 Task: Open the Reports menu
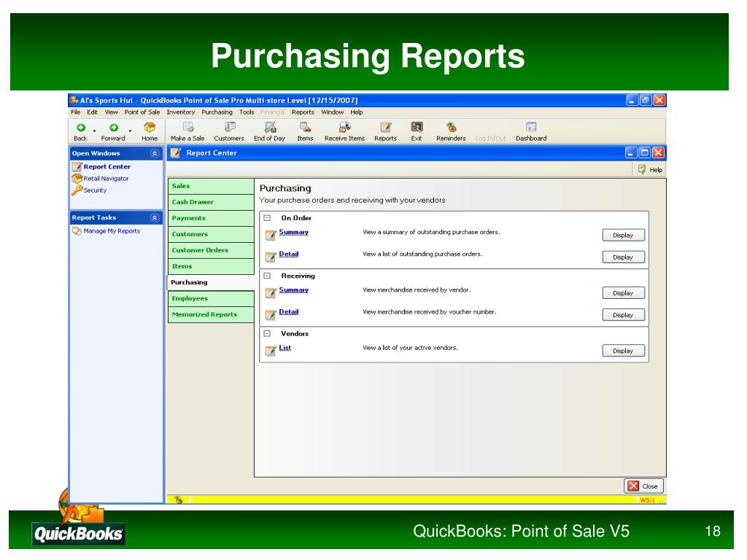tap(303, 112)
